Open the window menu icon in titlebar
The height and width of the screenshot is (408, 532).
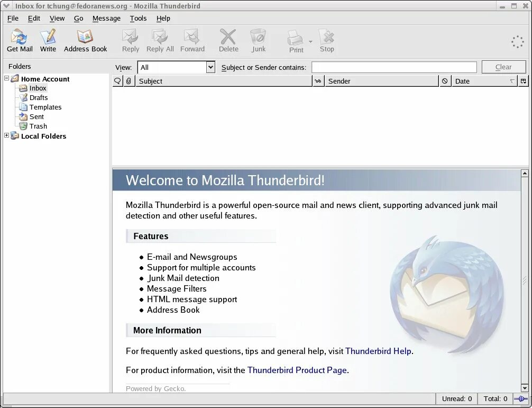coord(6,5)
